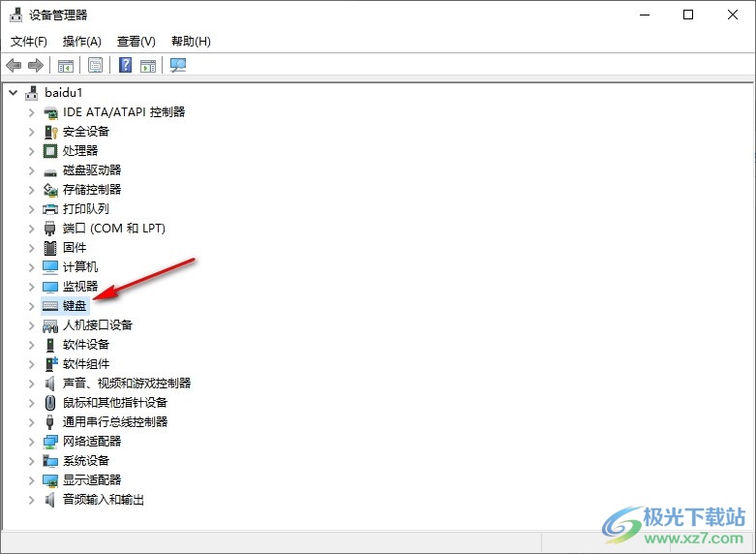756x554 pixels.
Task: Click the 声音、视频和游戏控制器 speaker icon
Action: (49, 384)
